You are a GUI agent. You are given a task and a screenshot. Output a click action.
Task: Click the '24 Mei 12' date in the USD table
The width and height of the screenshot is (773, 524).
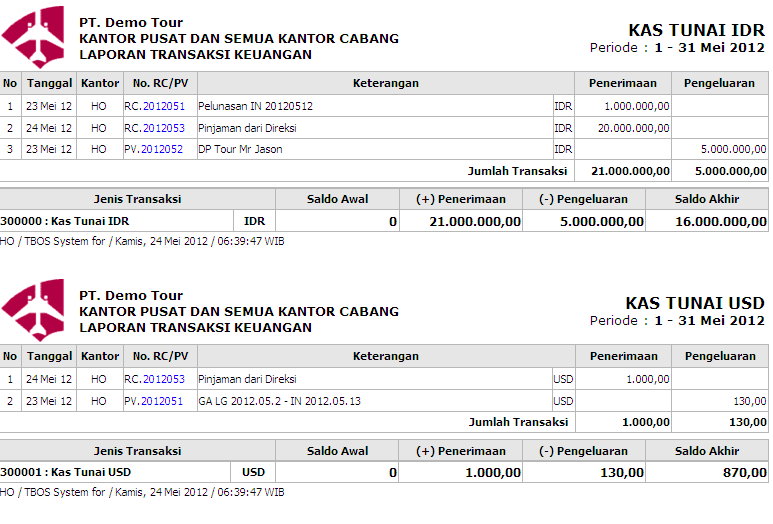click(x=49, y=379)
